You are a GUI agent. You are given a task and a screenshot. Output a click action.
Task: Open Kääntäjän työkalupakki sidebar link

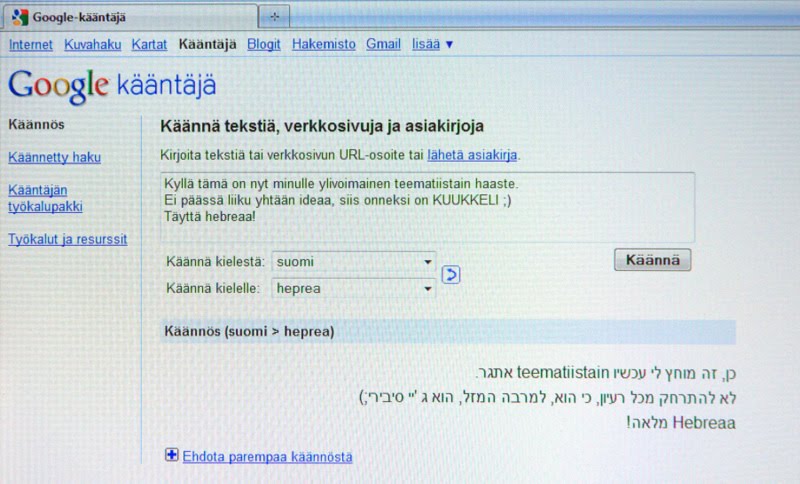coord(45,198)
